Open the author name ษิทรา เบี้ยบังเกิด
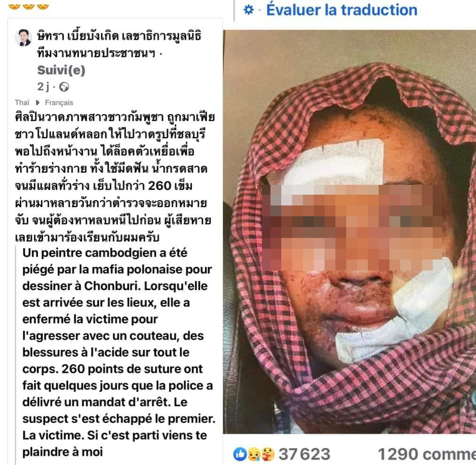This screenshot has height=465, width=476. (78, 36)
